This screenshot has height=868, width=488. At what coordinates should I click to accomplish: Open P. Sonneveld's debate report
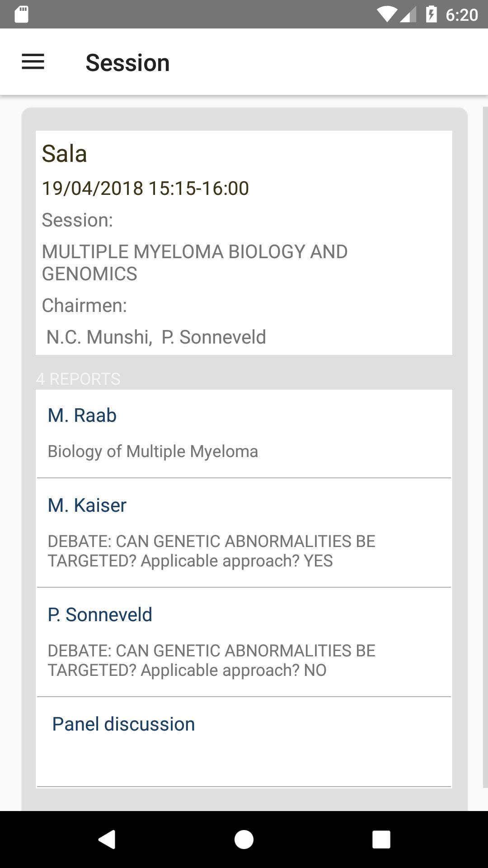point(244,642)
